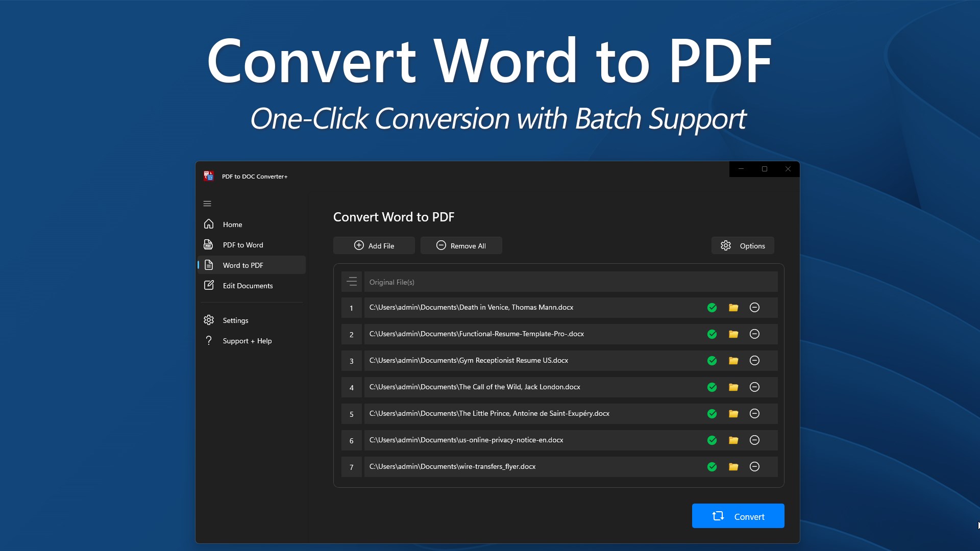This screenshot has width=980, height=551.
Task: Click green check status for wire-transfers_flyer
Action: tap(712, 467)
